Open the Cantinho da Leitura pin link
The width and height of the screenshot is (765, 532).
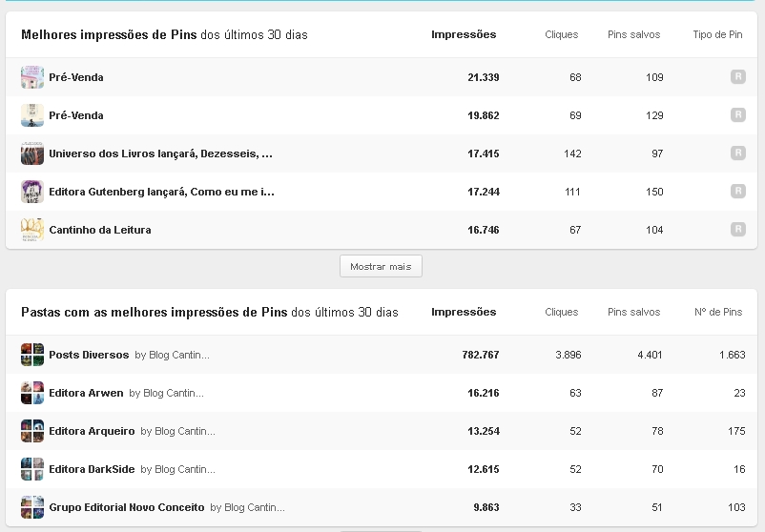(x=100, y=230)
